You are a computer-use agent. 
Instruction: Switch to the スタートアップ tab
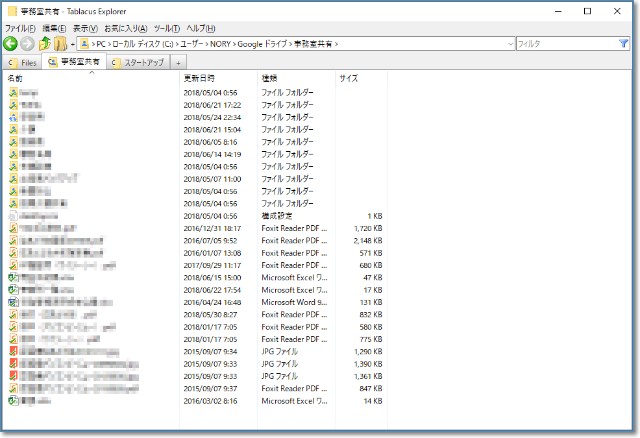(x=138, y=62)
